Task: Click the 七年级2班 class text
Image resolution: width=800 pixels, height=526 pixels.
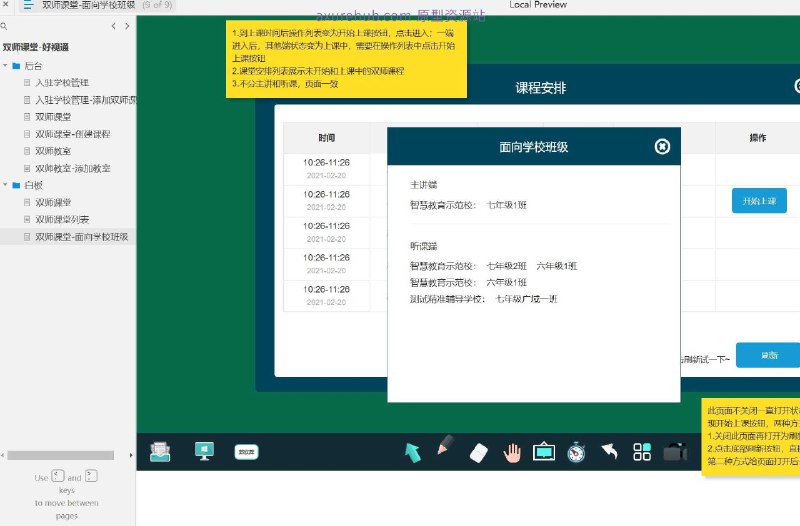Action: pyautogui.click(x=507, y=266)
